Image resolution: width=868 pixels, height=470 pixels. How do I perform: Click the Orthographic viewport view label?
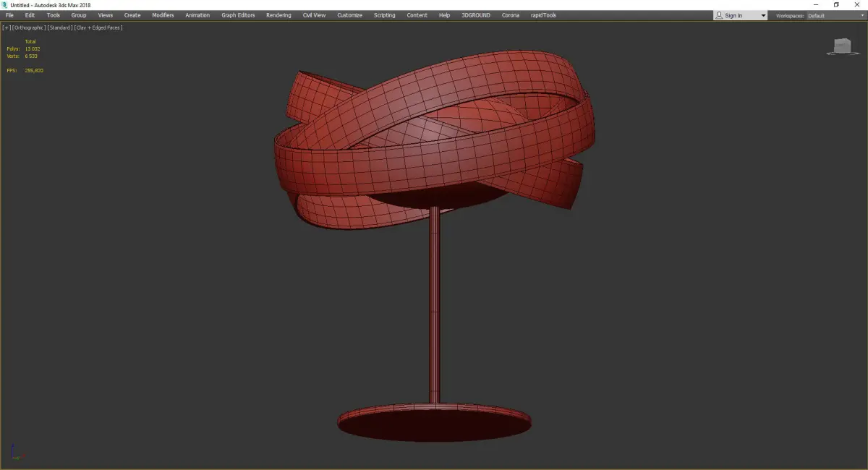[29, 27]
